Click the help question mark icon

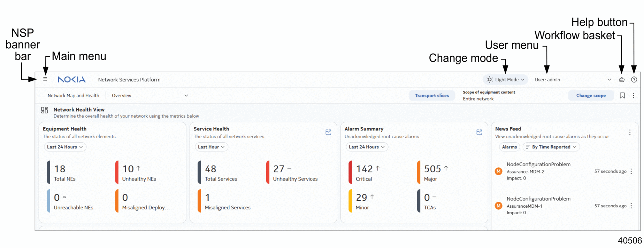pyautogui.click(x=634, y=80)
